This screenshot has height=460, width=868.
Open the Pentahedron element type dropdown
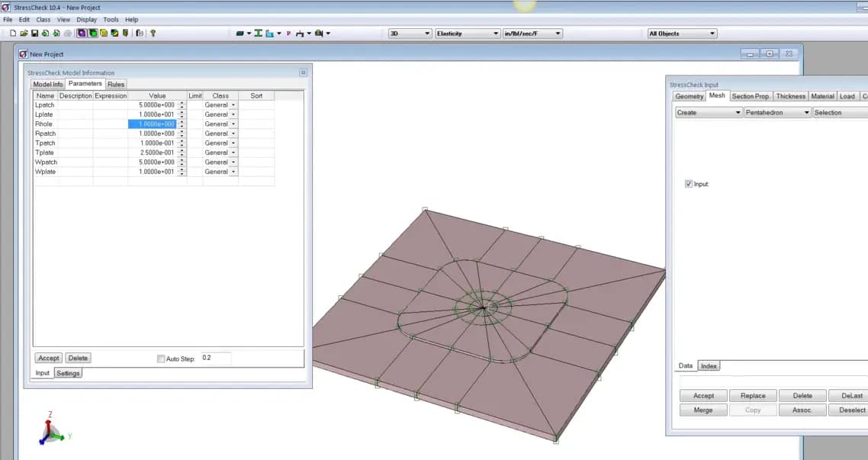coord(808,112)
